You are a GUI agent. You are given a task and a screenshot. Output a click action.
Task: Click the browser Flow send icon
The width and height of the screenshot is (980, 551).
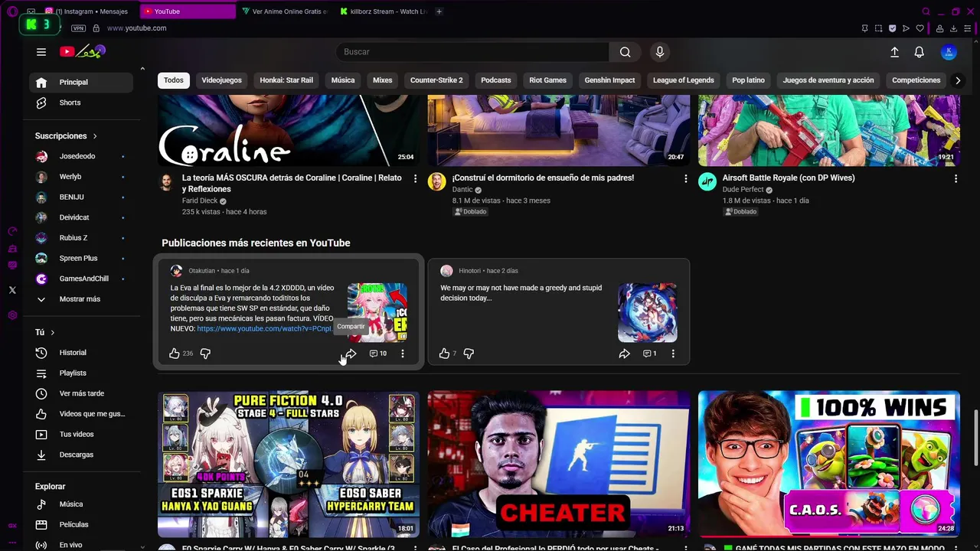pyautogui.click(x=906, y=28)
